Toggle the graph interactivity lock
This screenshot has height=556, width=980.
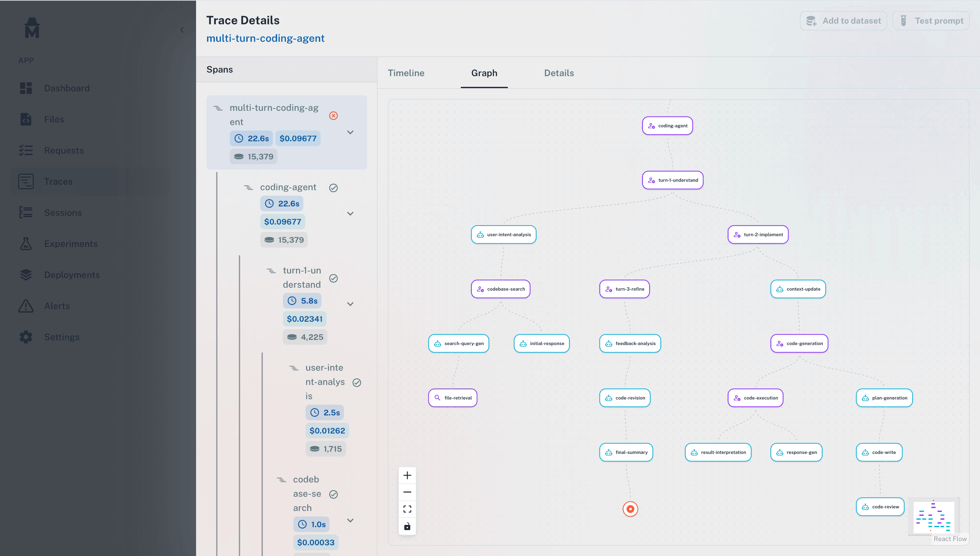point(407,526)
